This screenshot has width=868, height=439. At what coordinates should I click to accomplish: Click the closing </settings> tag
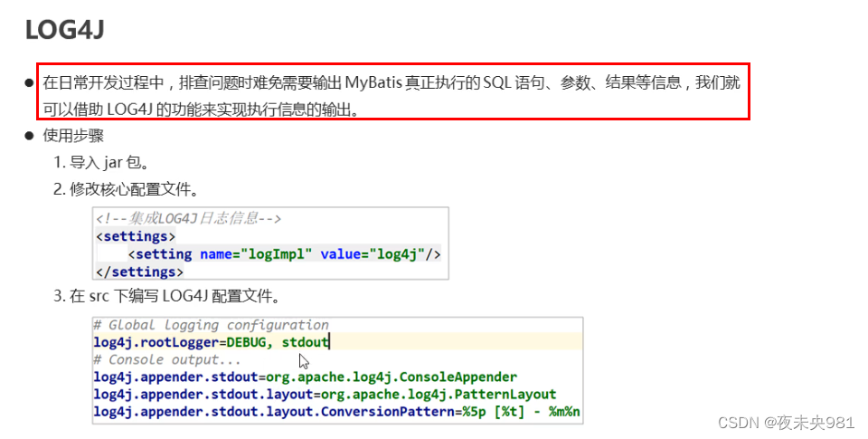tap(139, 272)
